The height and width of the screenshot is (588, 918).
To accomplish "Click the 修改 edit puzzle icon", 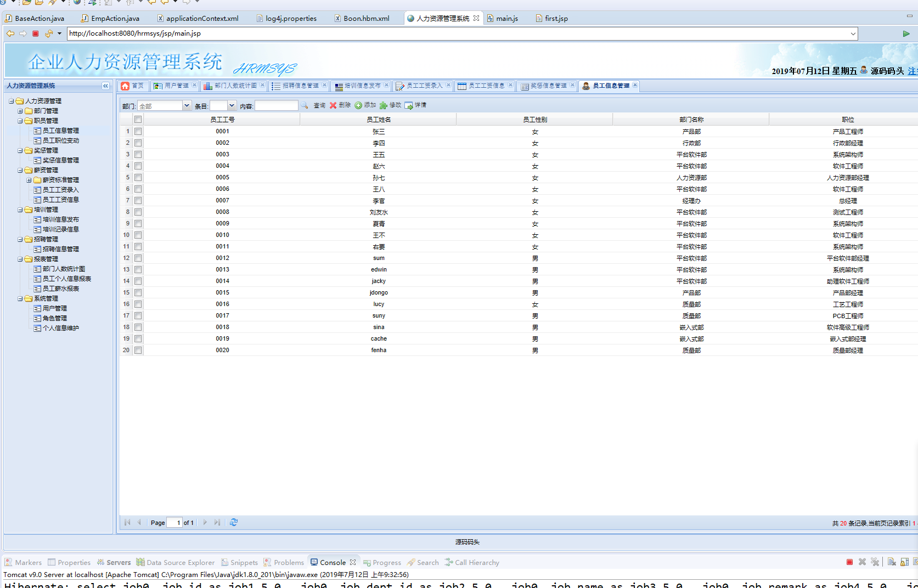I will click(384, 105).
